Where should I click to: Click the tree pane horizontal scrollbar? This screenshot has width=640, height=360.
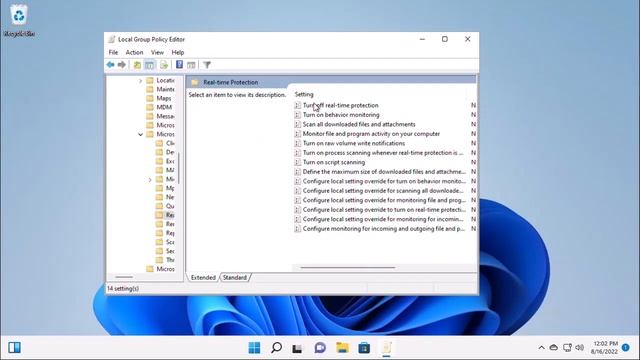[x=124, y=277]
